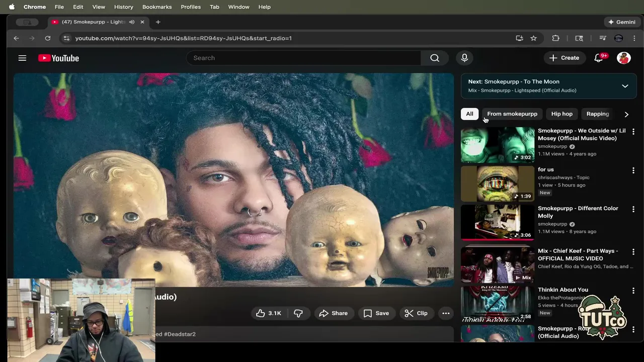644x362 pixels.
Task: Select the All filter chip
Action: tap(469, 114)
